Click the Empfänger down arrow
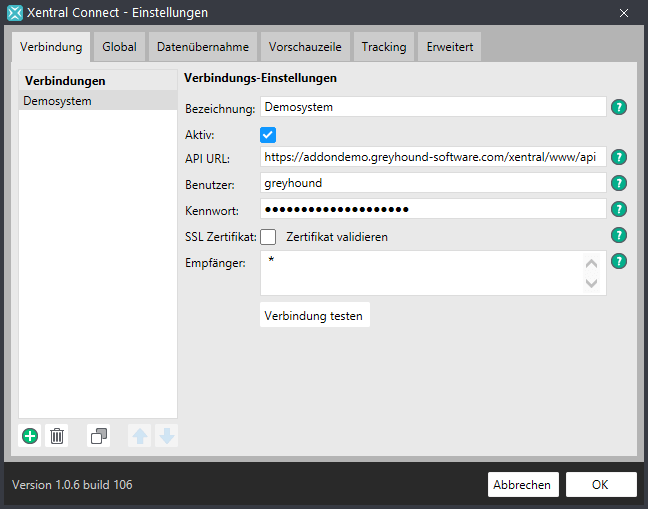 tap(591, 283)
